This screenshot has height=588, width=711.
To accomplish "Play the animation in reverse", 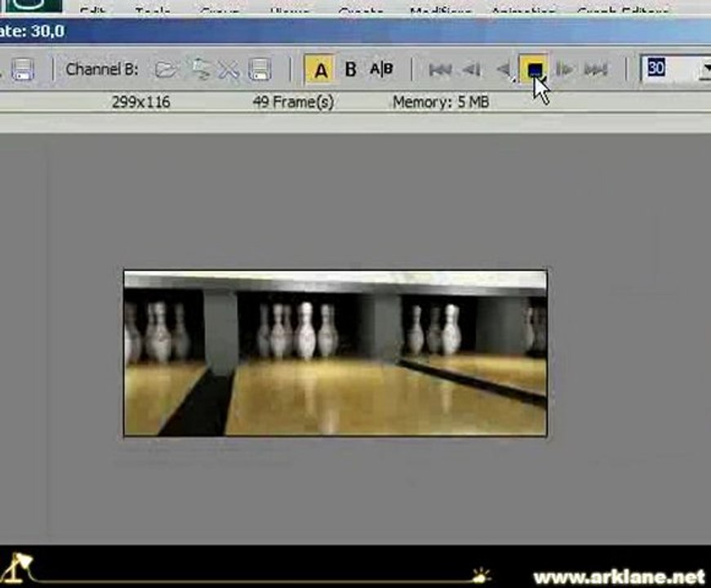I will click(x=504, y=69).
